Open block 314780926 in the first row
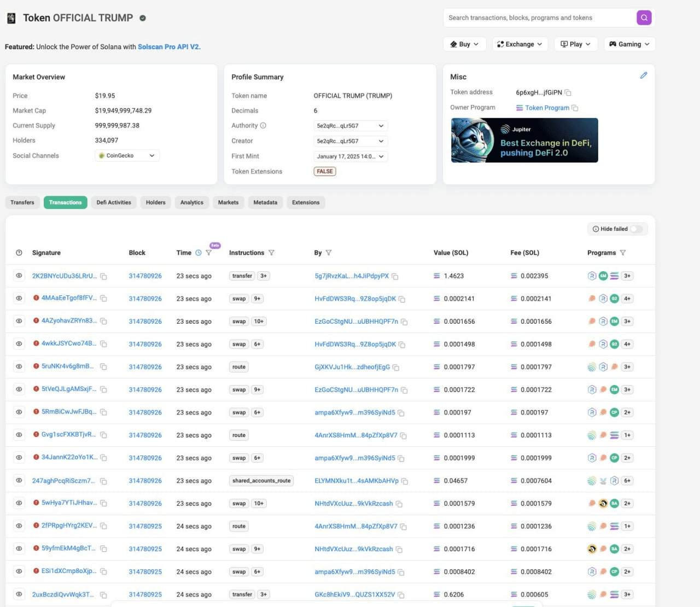 pos(145,276)
